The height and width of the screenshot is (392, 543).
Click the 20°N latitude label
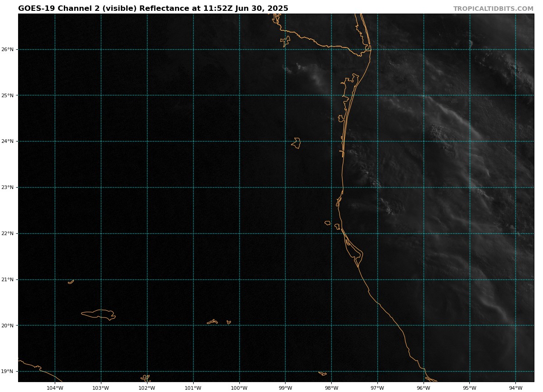point(8,326)
